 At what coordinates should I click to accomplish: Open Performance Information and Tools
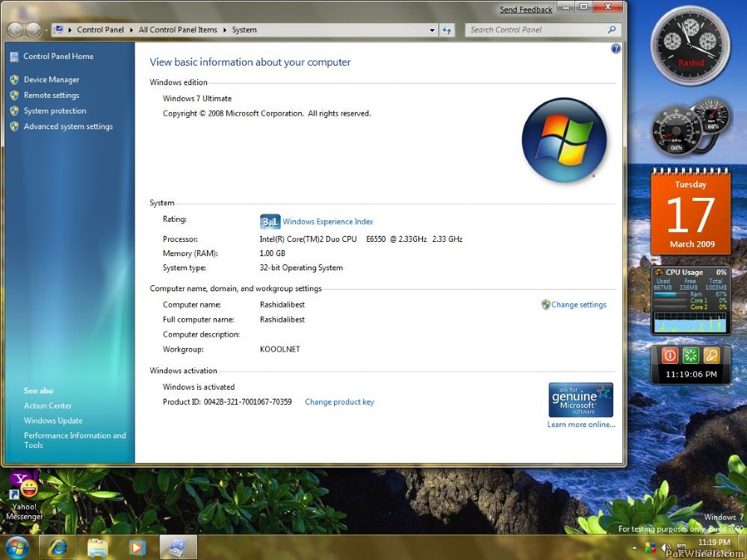coord(75,441)
